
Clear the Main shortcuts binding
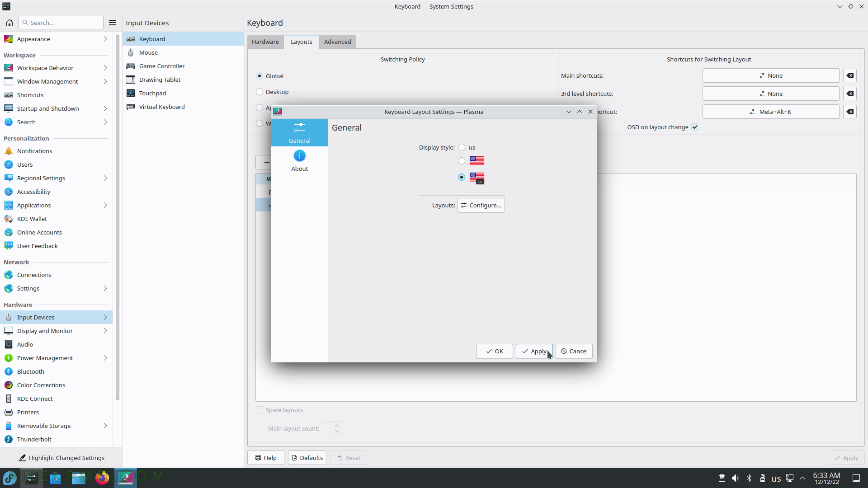pyautogui.click(x=850, y=75)
